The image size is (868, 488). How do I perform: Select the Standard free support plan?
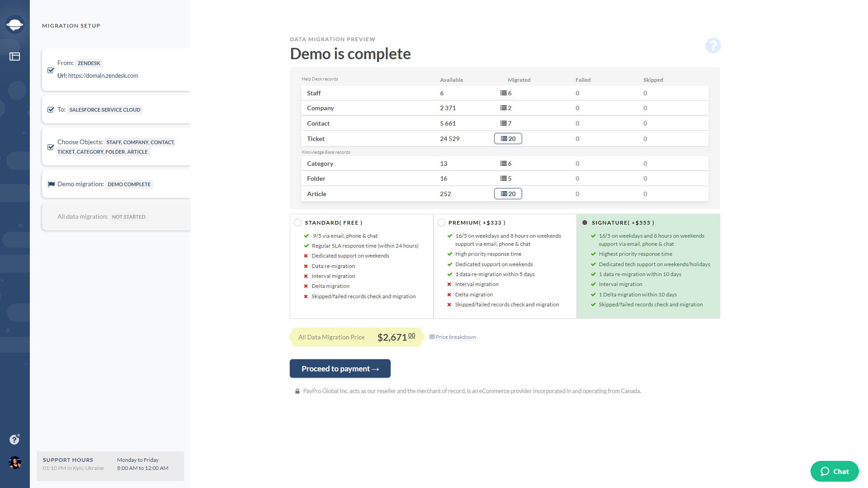pos(297,223)
